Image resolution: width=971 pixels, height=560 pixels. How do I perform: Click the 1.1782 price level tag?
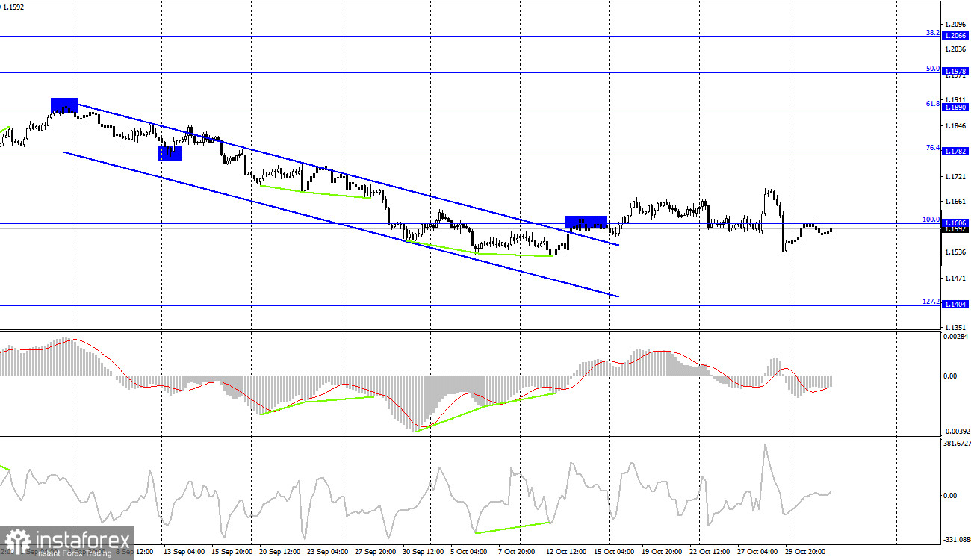(956, 152)
